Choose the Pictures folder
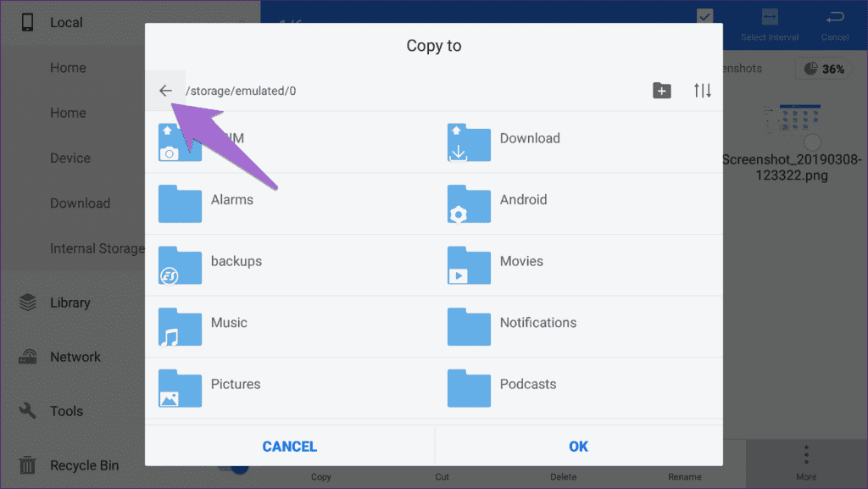868x489 pixels. coord(290,387)
